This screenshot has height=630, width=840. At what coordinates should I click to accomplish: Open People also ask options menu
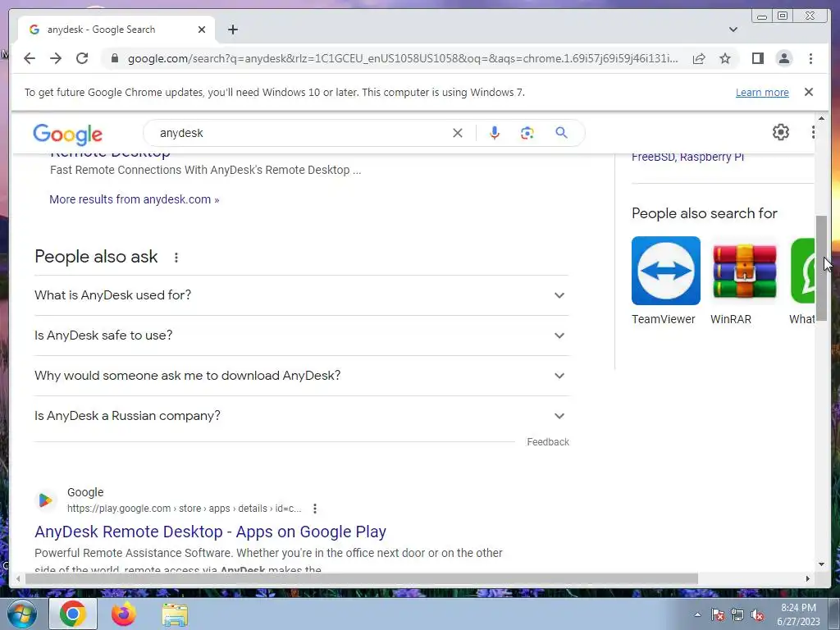point(176,258)
